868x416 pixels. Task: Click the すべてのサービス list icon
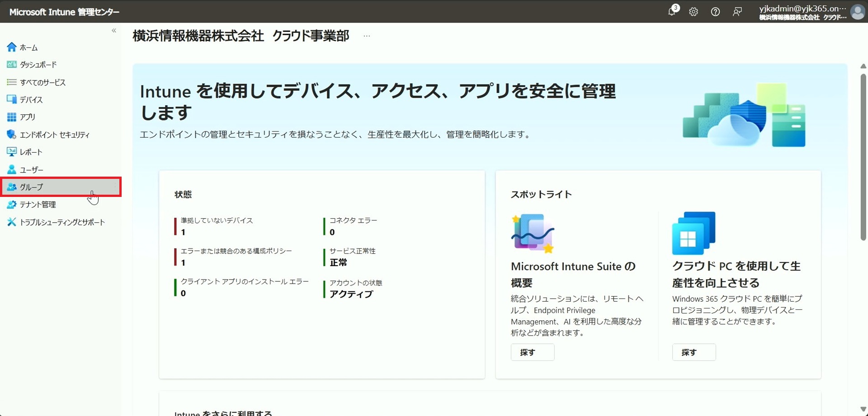[12, 82]
